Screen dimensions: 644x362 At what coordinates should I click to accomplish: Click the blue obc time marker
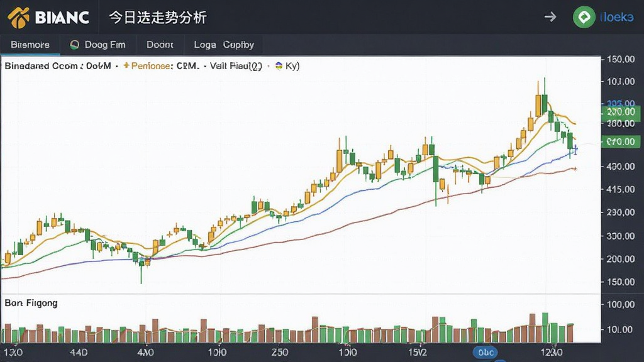(486, 352)
